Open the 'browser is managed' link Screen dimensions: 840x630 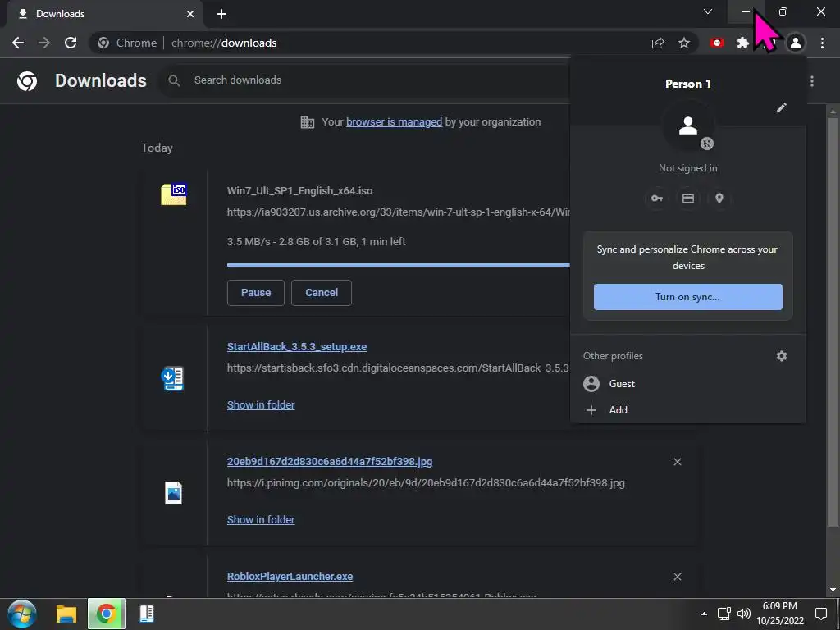(x=394, y=122)
